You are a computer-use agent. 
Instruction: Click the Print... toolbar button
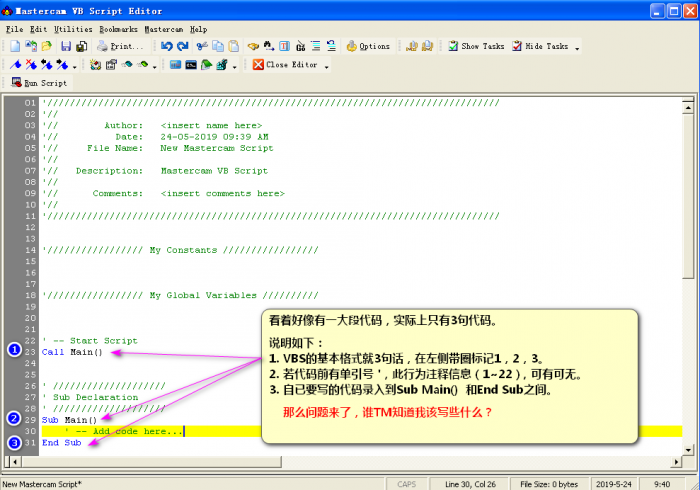(x=121, y=46)
